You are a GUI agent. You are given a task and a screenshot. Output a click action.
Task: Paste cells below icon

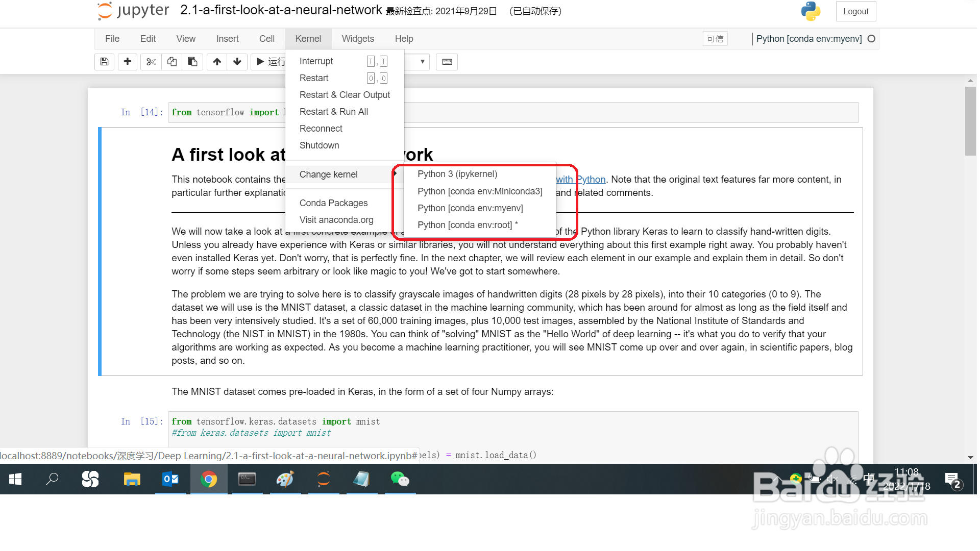pyautogui.click(x=192, y=62)
